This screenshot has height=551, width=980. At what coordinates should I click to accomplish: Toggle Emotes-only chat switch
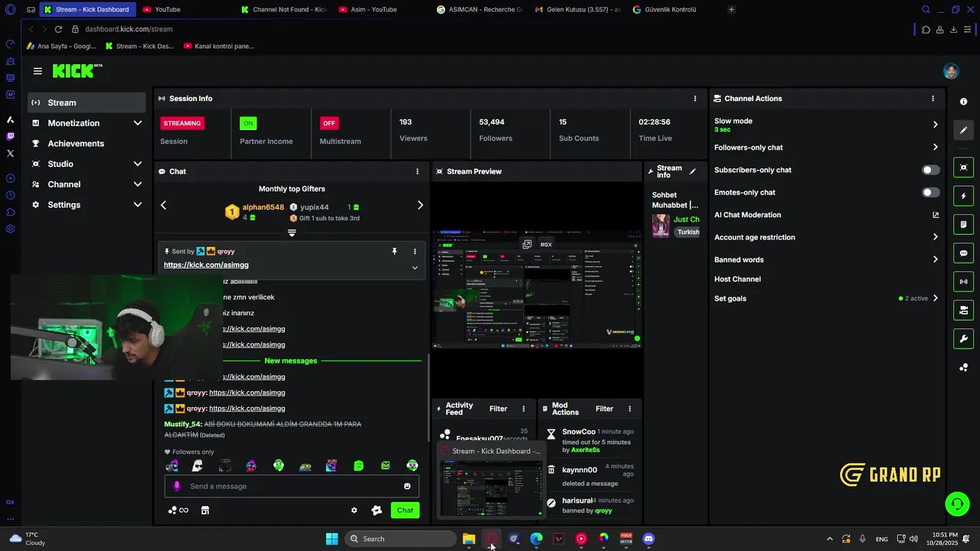[931, 192]
